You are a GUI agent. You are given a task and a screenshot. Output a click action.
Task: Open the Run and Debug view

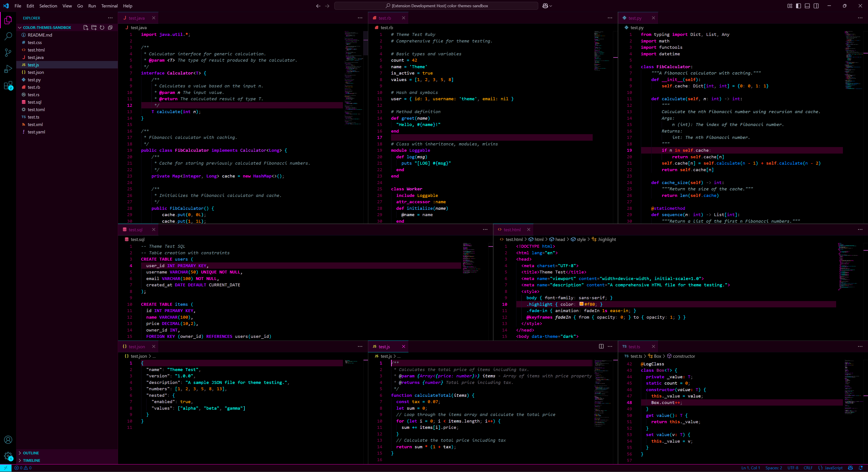tap(8, 69)
